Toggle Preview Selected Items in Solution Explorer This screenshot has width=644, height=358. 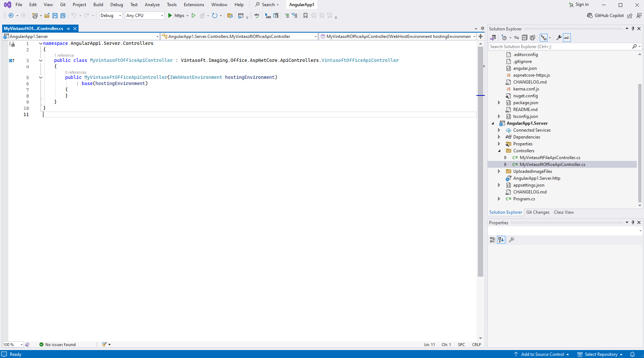(567, 38)
